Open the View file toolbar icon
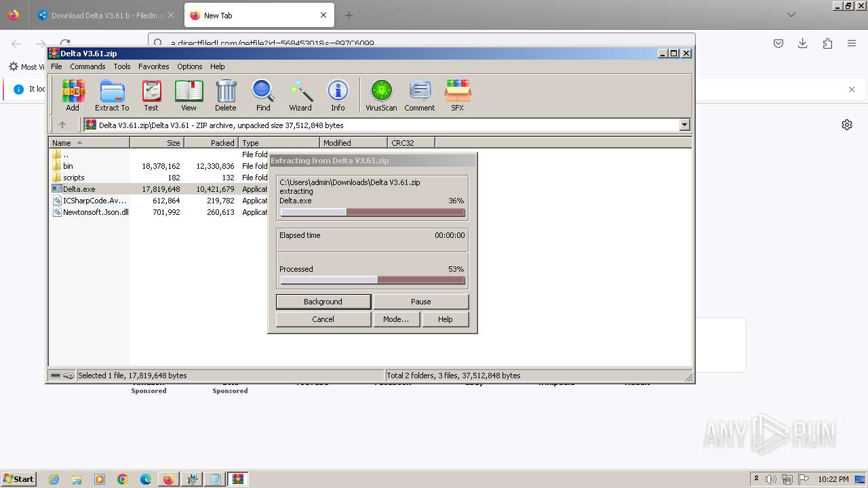The image size is (868, 488). coord(189,95)
